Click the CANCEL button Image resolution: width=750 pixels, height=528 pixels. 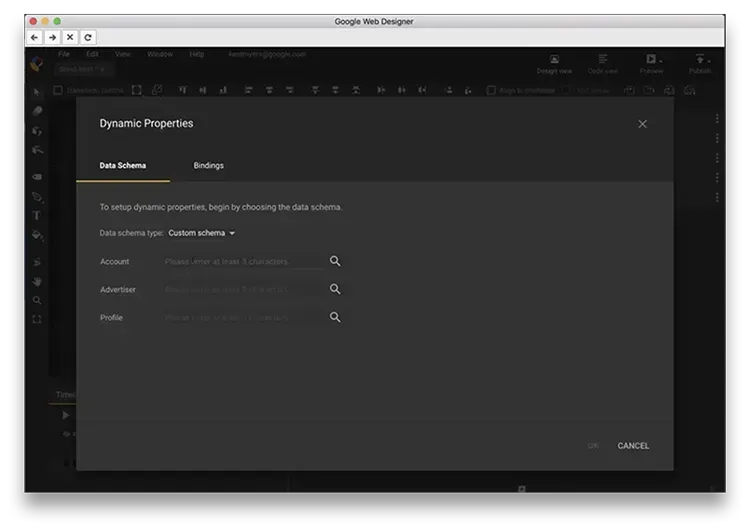pos(633,446)
